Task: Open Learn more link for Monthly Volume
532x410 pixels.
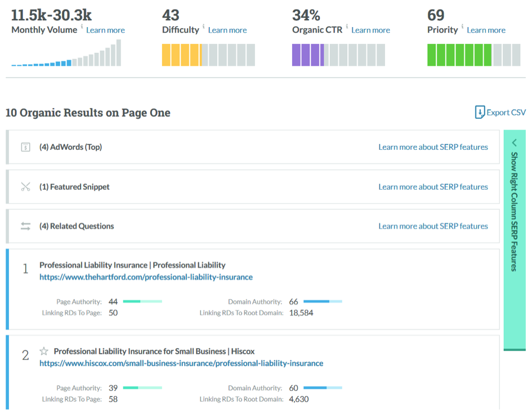Action: (105, 30)
